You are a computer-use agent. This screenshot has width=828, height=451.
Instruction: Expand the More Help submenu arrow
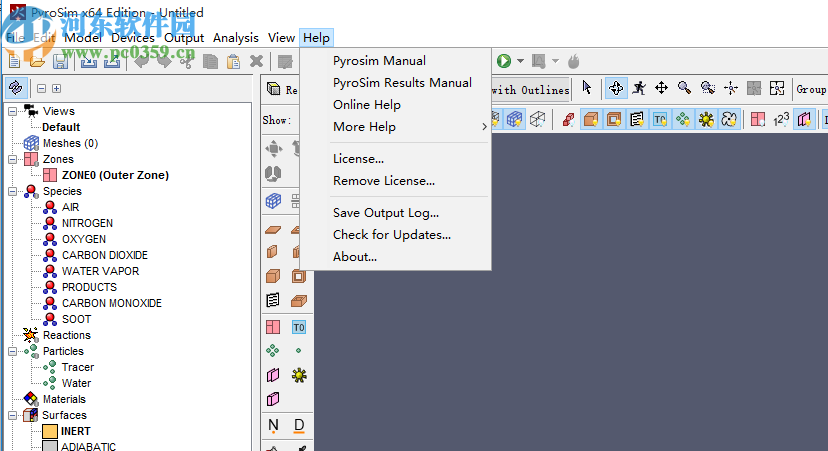484,127
